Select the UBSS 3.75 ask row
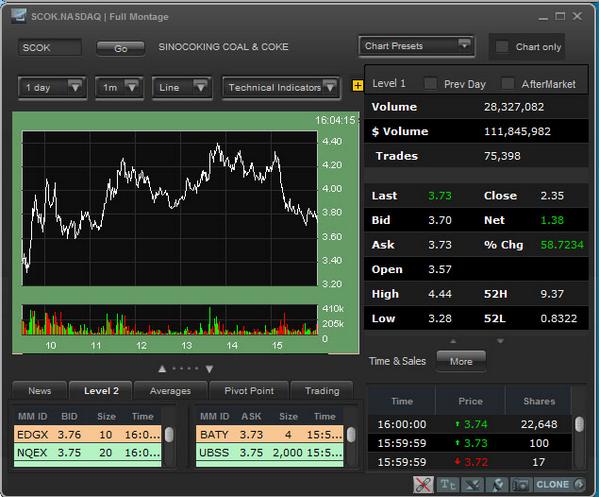Viewport: 599px width, 497px height. click(x=269, y=452)
